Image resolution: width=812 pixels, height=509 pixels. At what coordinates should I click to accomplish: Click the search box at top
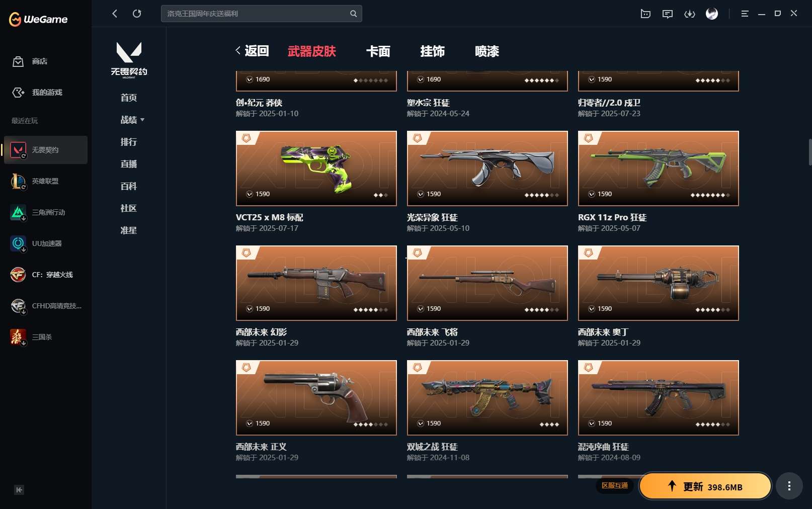point(262,14)
